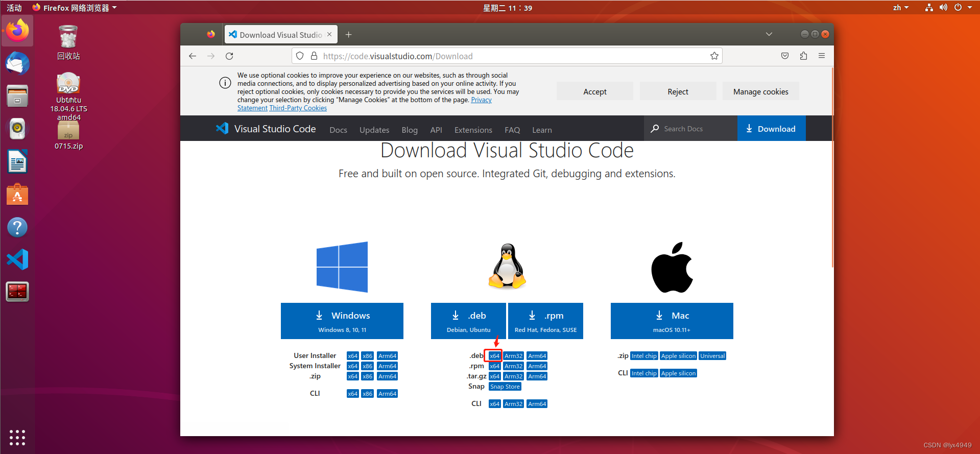The width and height of the screenshot is (980, 454).
Task: Open the zh input language dropdown
Action: pyautogui.click(x=901, y=8)
